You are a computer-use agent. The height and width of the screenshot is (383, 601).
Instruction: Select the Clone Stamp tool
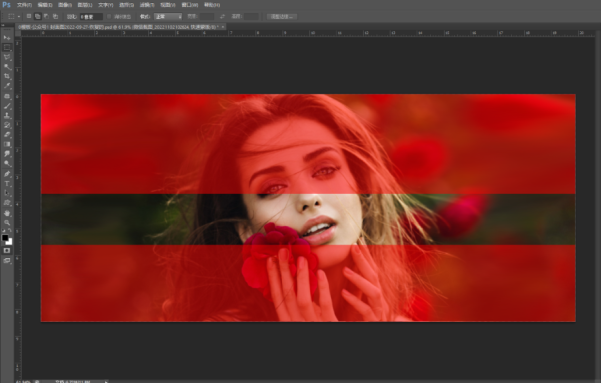7,115
